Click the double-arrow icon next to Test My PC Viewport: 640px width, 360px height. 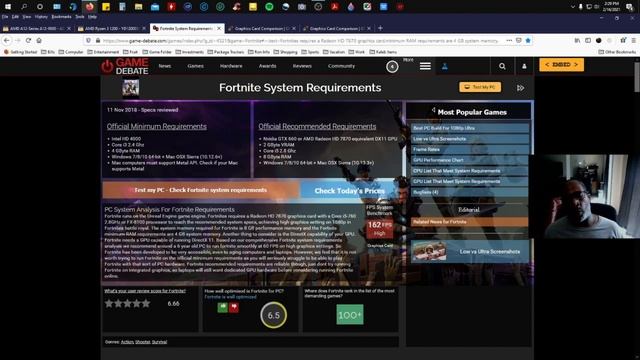tap(520, 88)
